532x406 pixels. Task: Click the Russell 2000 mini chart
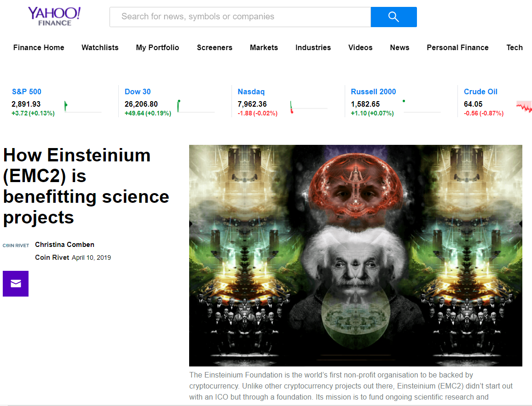pos(422,106)
